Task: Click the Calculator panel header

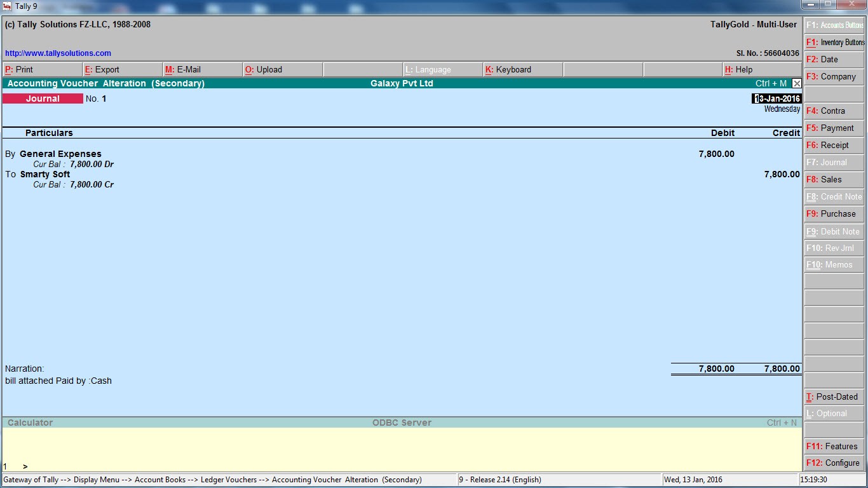Action: (30, 423)
